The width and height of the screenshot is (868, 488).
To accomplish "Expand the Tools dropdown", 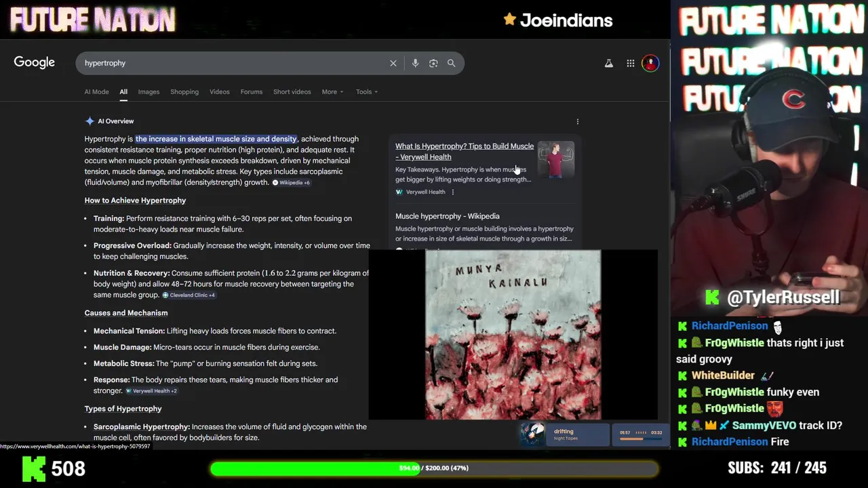I will pos(367,91).
